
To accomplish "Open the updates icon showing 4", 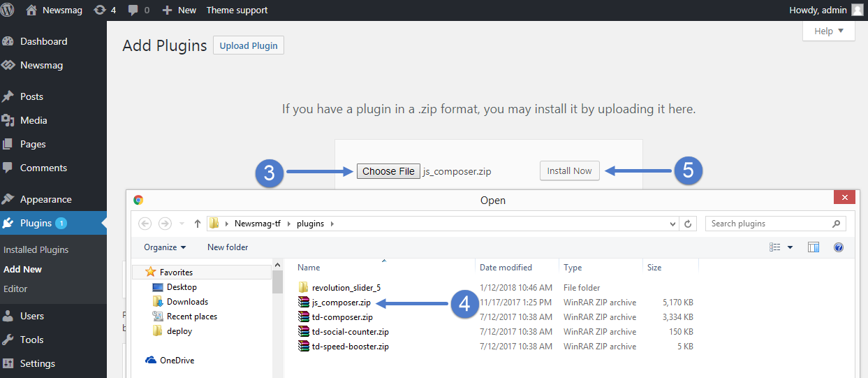I will (x=105, y=10).
